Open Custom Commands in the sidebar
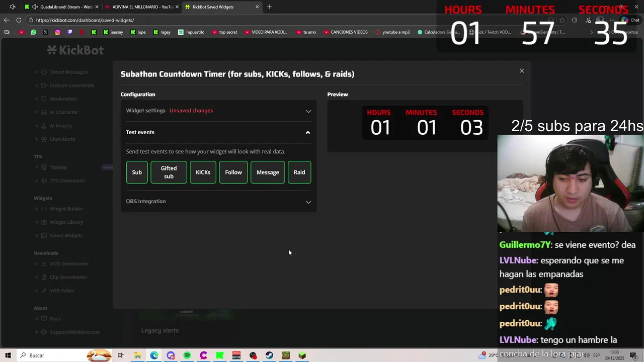 [72, 85]
